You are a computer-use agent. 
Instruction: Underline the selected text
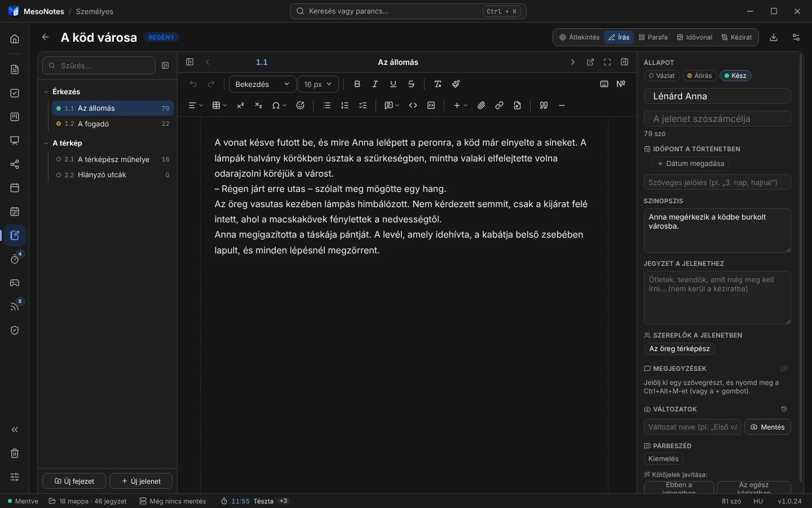pos(394,84)
